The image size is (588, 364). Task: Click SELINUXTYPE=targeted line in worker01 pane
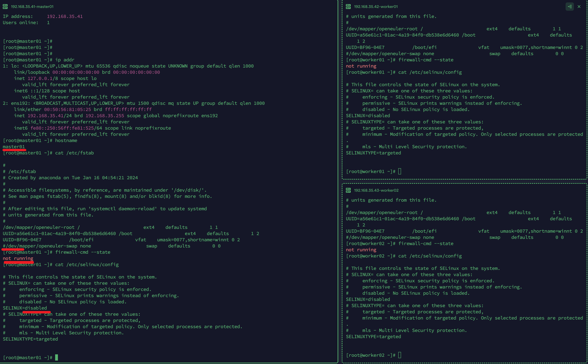coord(373,153)
